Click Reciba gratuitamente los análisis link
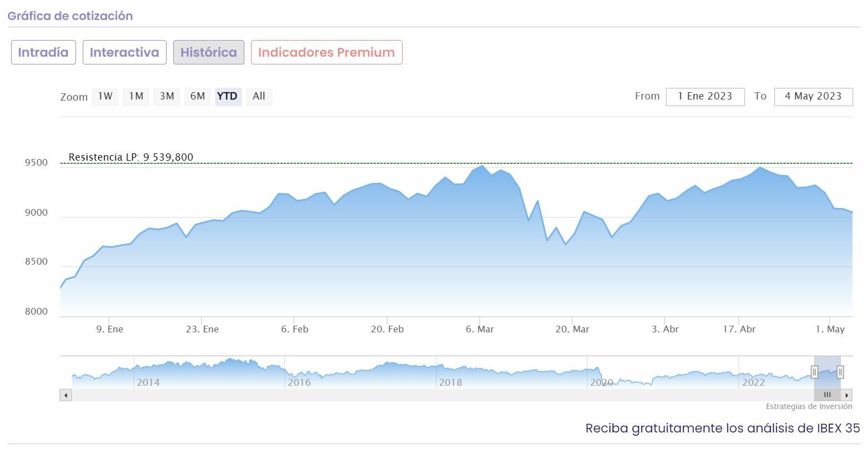868x453 pixels. coord(723,428)
